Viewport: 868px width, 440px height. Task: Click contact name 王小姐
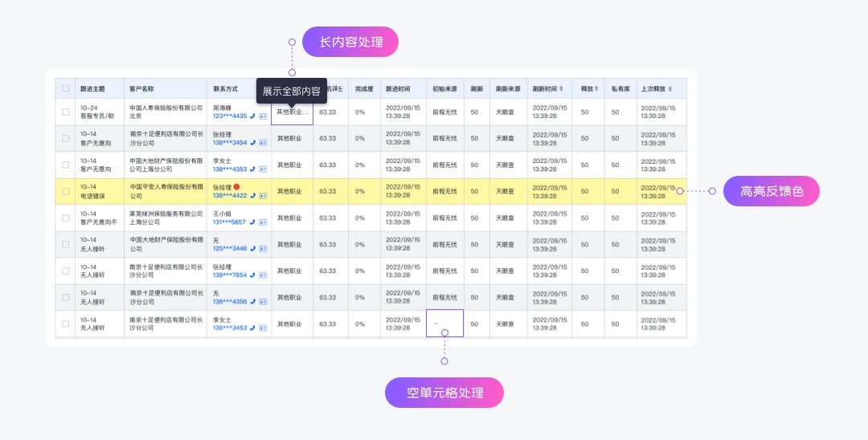click(x=222, y=214)
